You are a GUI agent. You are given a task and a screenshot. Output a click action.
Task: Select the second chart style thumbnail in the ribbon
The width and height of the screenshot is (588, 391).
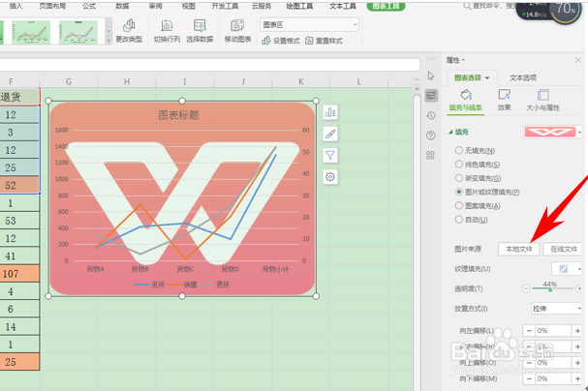coord(78,33)
